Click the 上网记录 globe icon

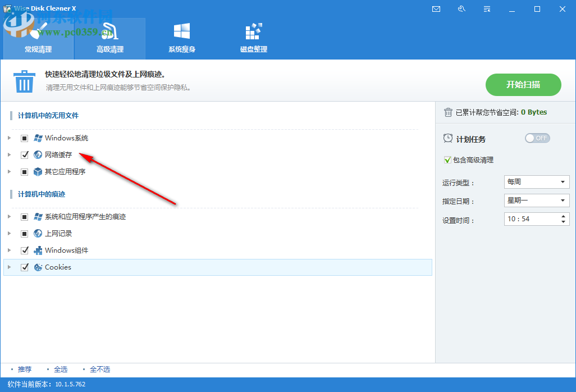38,233
